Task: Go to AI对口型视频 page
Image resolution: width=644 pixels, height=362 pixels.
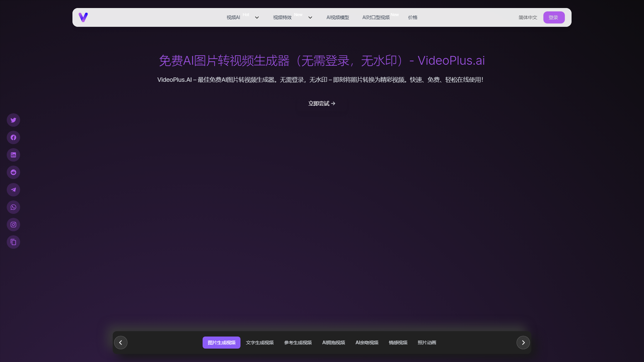Action: (376, 17)
